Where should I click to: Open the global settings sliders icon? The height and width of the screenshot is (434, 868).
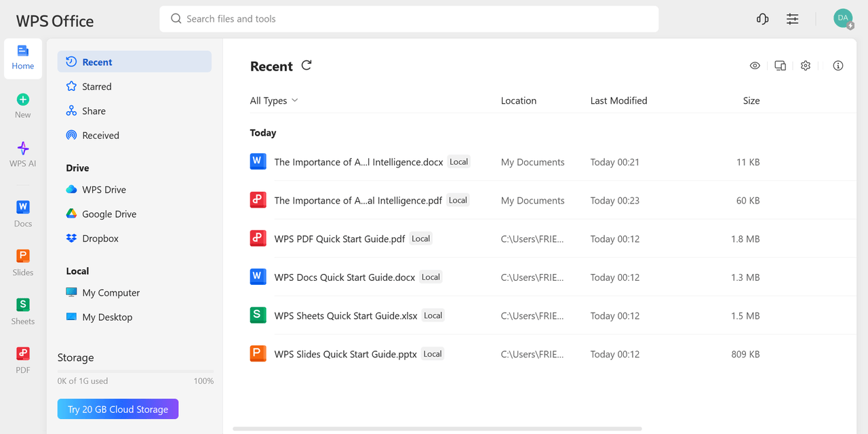click(792, 19)
